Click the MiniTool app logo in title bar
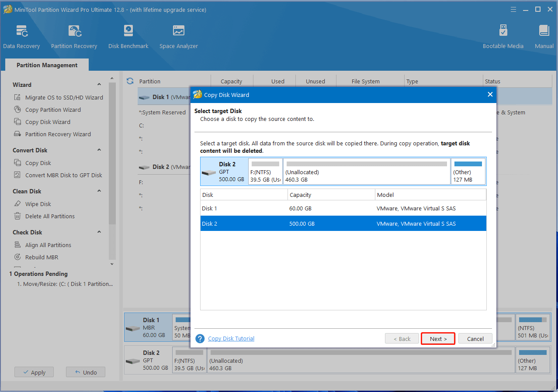The height and width of the screenshot is (392, 558). coord(7,9)
